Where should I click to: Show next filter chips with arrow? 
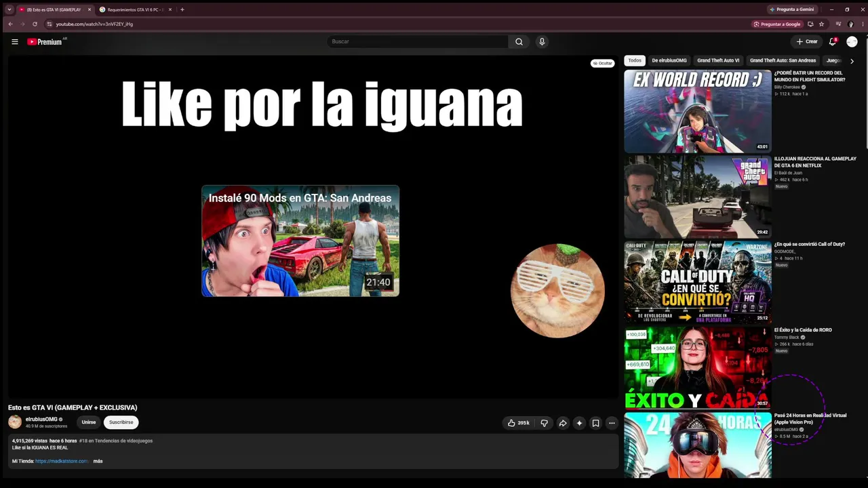[x=852, y=61]
